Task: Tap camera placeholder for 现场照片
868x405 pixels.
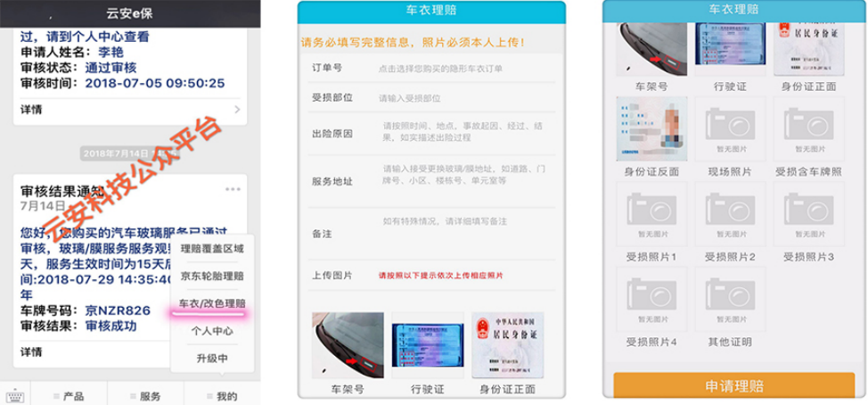Action: click(731, 129)
